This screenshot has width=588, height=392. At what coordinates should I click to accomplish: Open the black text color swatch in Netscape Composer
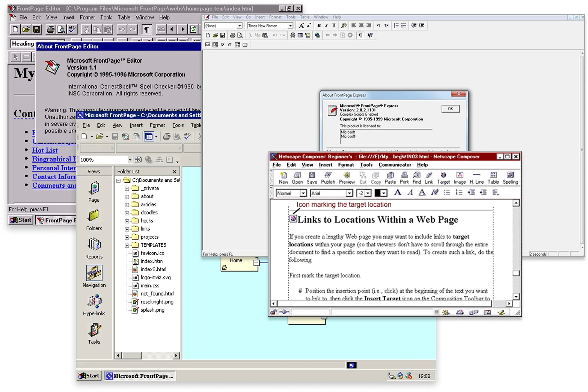tap(381, 193)
